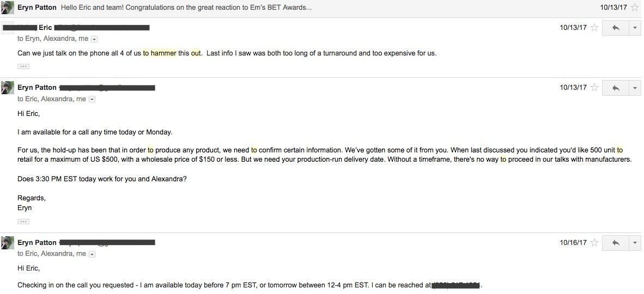Click Eryn Patton's avatar on collapsed top message
This screenshot has height=294, width=644.
click(8, 8)
